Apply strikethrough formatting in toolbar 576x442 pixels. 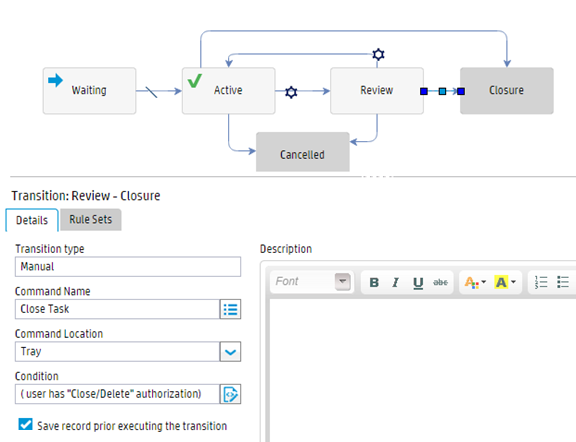pos(440,282)
